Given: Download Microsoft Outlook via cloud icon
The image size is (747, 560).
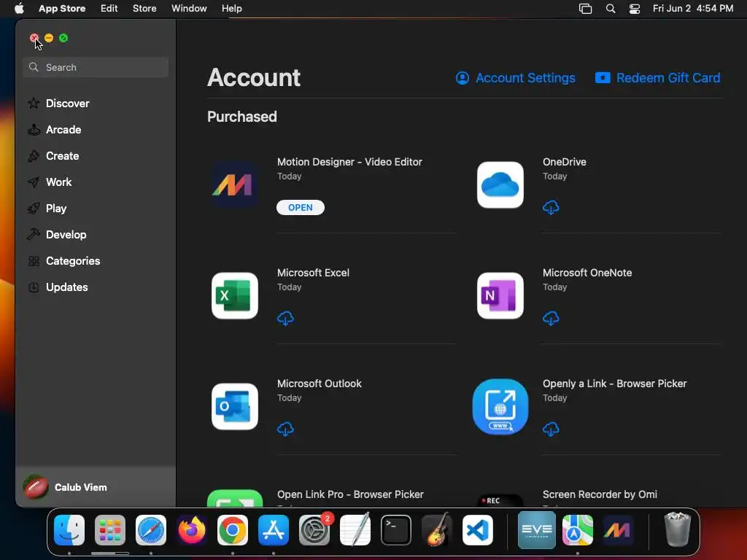Looking at the screenshot, I should (285, 429).
